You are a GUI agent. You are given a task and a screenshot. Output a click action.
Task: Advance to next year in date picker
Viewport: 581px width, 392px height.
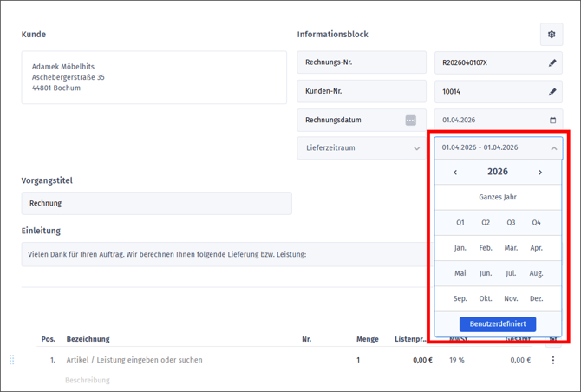[x=540, y=173]
